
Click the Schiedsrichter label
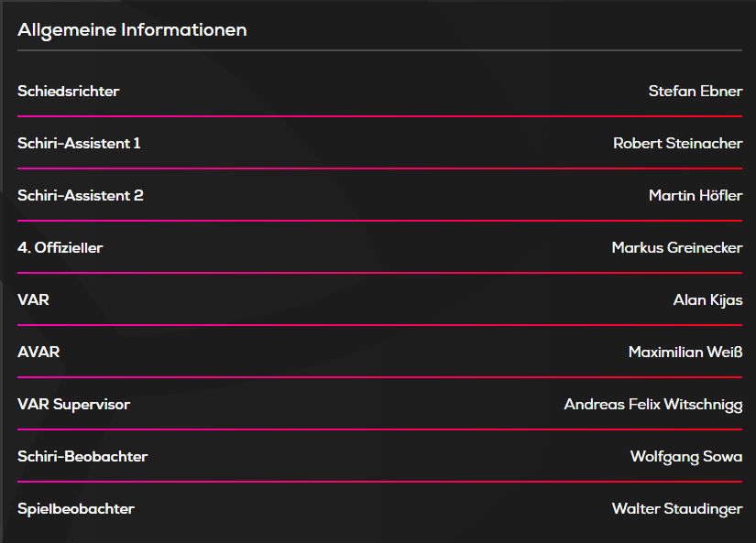coord(69,92)
